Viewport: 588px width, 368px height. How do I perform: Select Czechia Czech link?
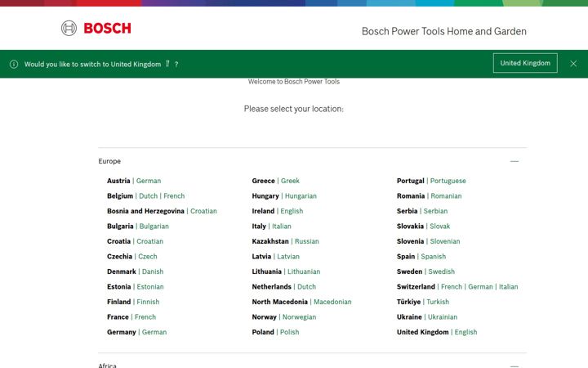click(148, 257)
